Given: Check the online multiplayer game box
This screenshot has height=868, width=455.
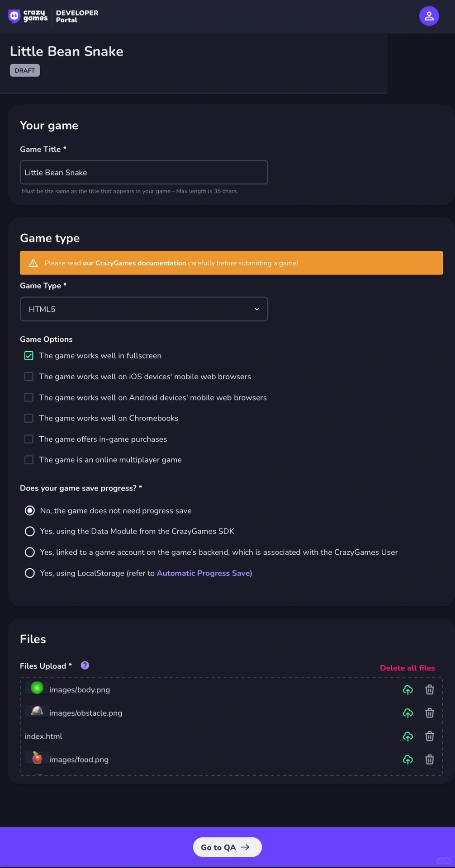Looking at the screenshot, I should click(x=29, y=460).
